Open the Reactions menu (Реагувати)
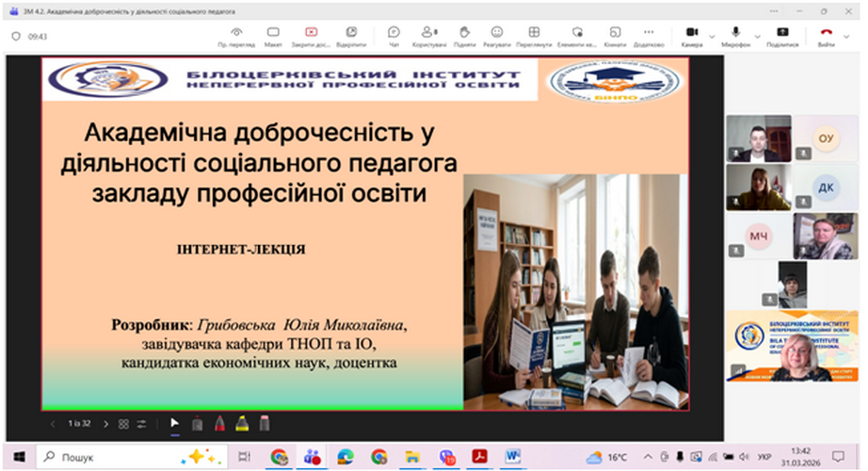This screenshot has height=471, width=868. pyautogui.click(x=496, y=36)
